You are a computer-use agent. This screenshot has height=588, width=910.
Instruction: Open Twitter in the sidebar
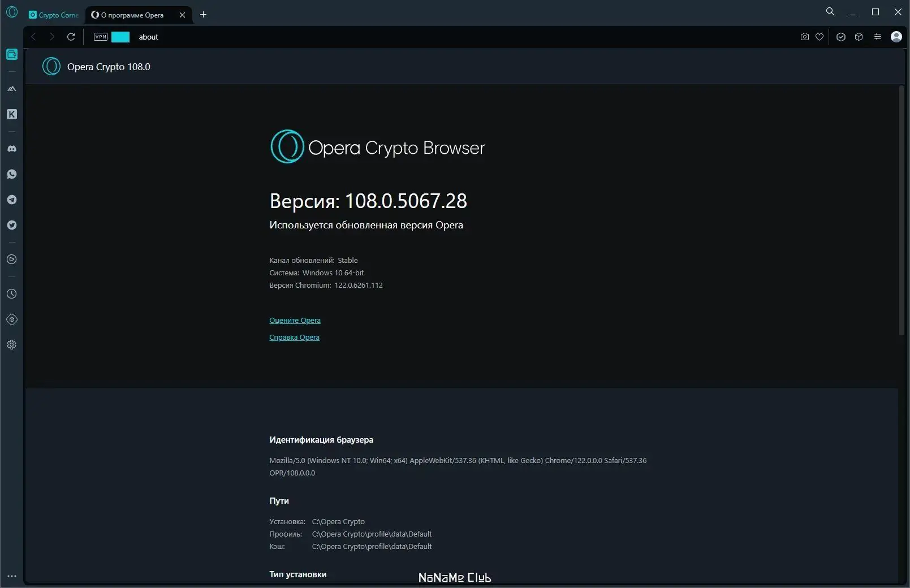pyautogui.click(x=12, y=225)
